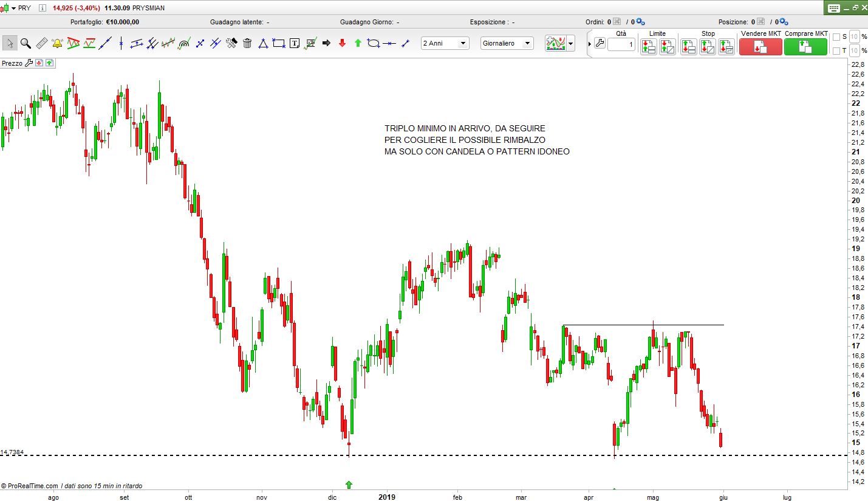
Task: Open the 2 Anni period dropdown
Action: 445,43
